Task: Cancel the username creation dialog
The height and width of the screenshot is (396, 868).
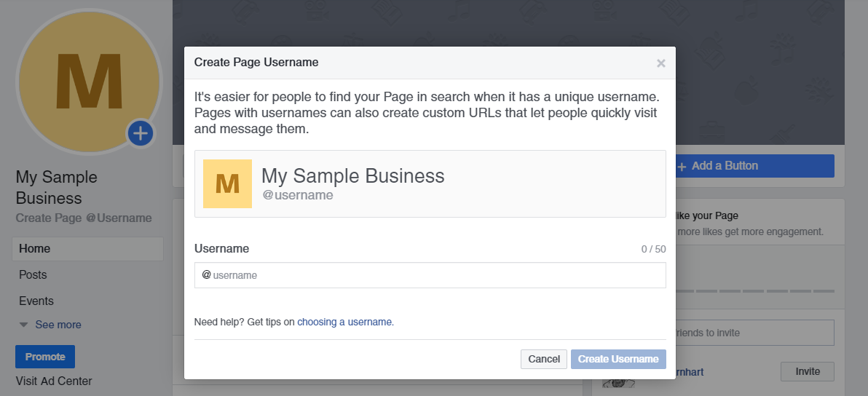Action: tap(544, 359)
